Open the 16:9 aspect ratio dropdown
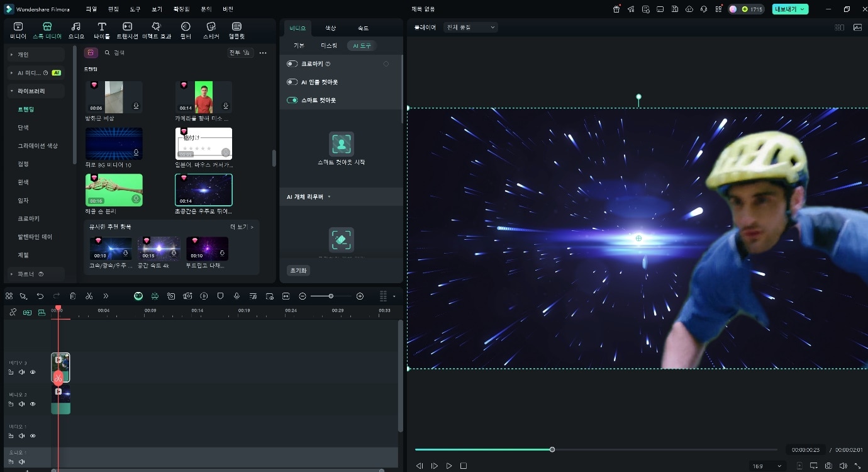This screenshot has width=868, height=472. 767,466
